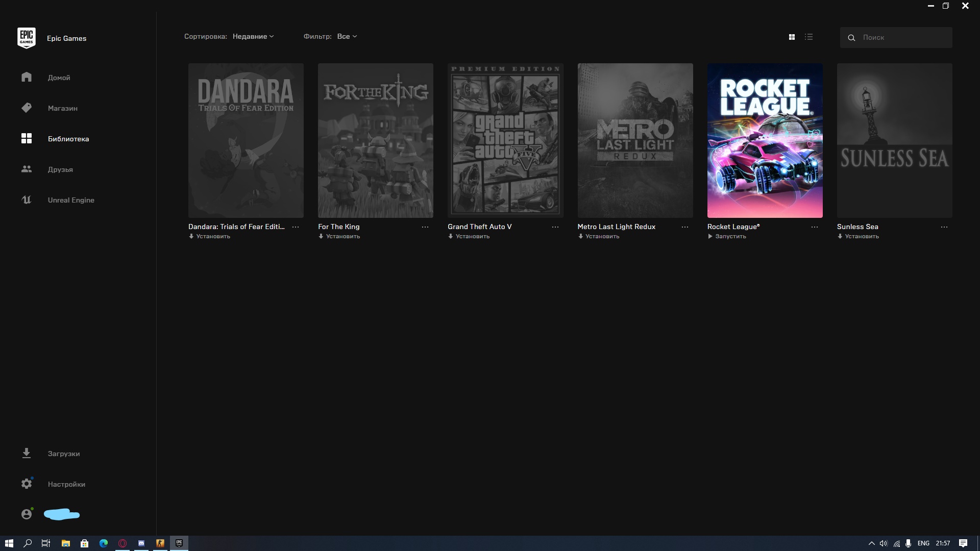Open Microsoft Edge from taskbar
Viewport: 980px width, 551px height.
(x=104, y=543)
